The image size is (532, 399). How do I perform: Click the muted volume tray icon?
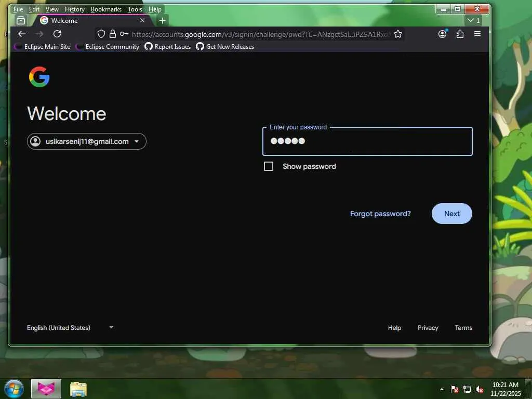click(x=480, y=389)
